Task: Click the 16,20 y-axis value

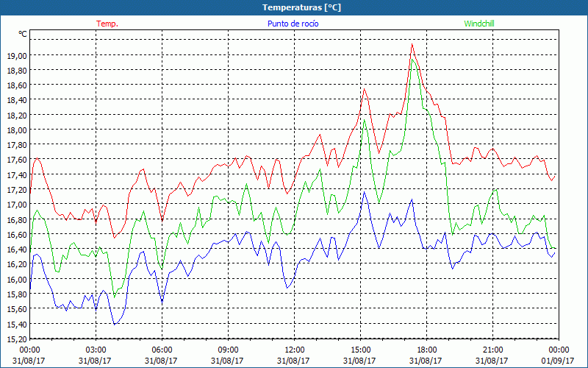Action: tap(17, 264)
